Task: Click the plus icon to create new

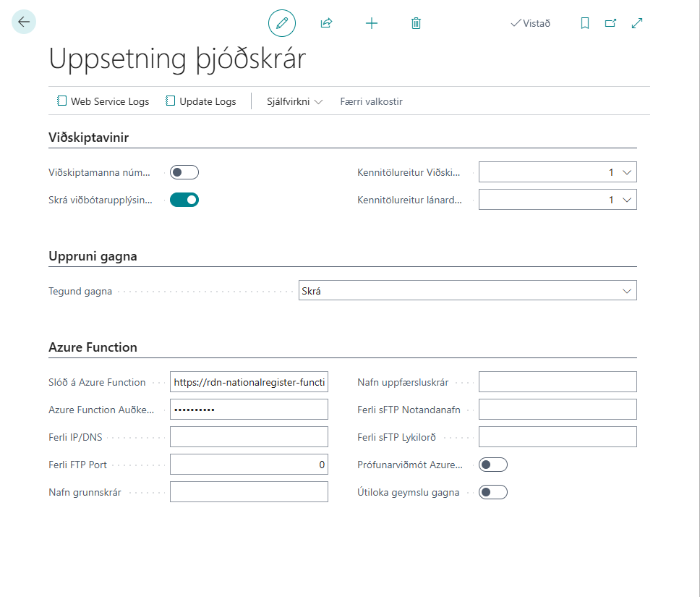Action: 372,23
